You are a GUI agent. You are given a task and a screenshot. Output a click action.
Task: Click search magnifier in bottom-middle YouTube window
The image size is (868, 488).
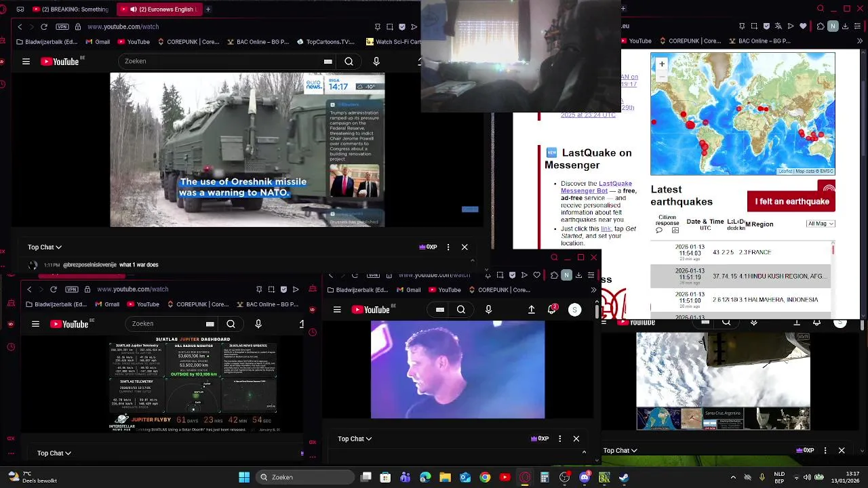click(x=461, y=310)
